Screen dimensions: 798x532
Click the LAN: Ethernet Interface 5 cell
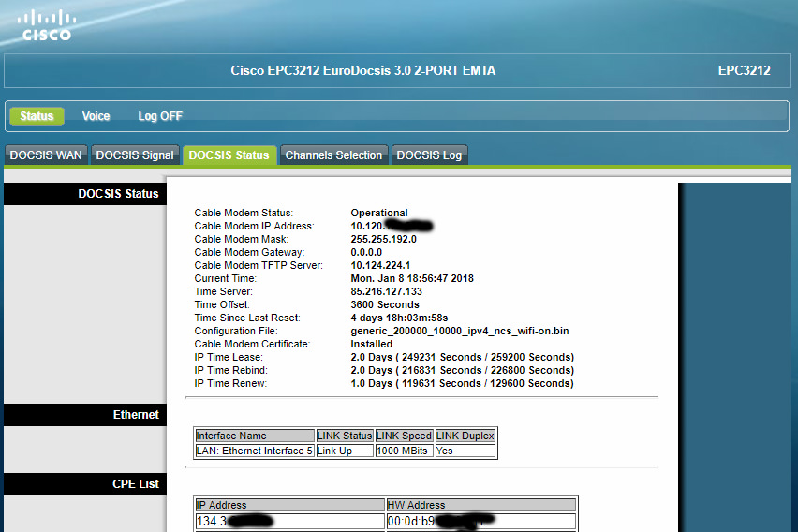[254, 451]
